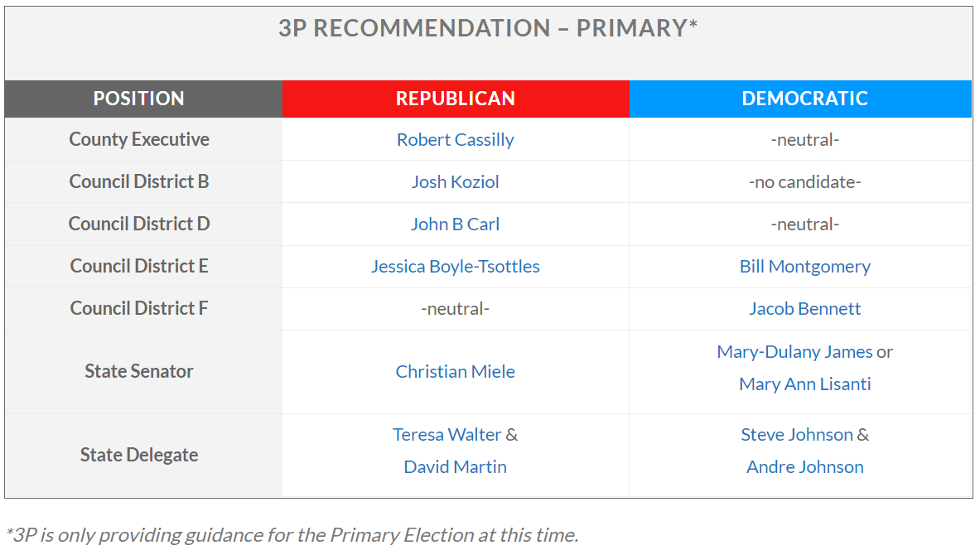This screenshot has width=980, height=555.
Task: Open the David Martin link
Action: click(x=455, y=467)
